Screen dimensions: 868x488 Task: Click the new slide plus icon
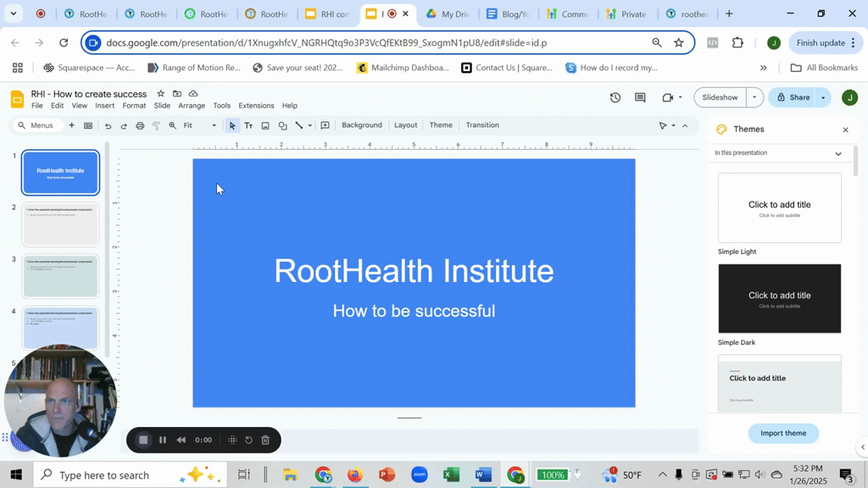click(71, 125)
